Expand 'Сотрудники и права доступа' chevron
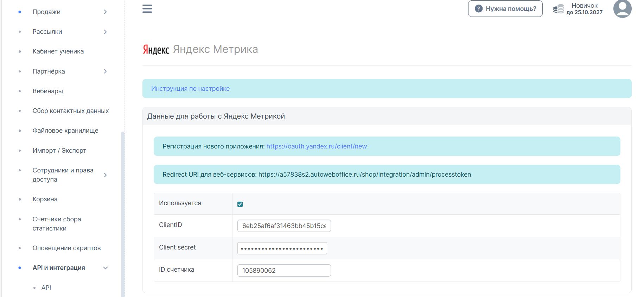 [105, 175]
